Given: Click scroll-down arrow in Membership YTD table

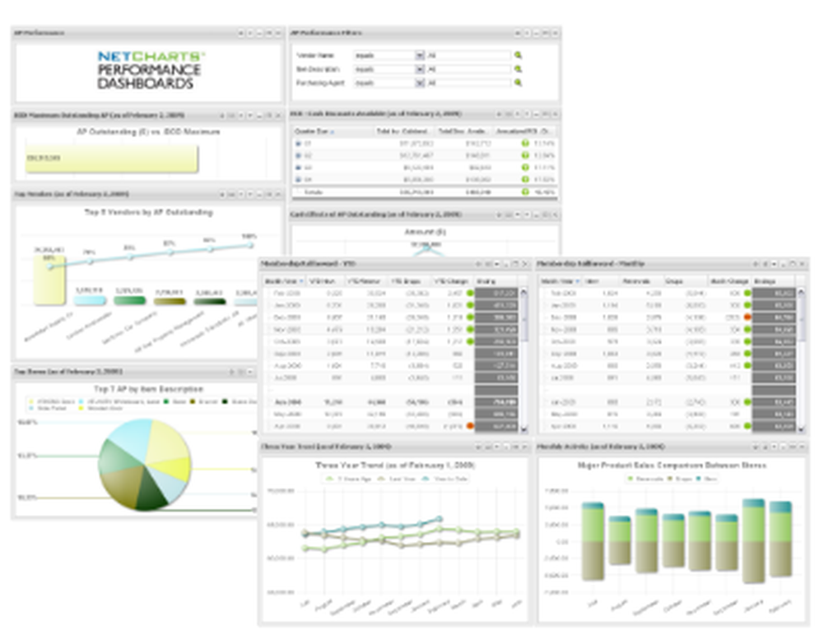Looking at the screenshot, I should (523, 429).
